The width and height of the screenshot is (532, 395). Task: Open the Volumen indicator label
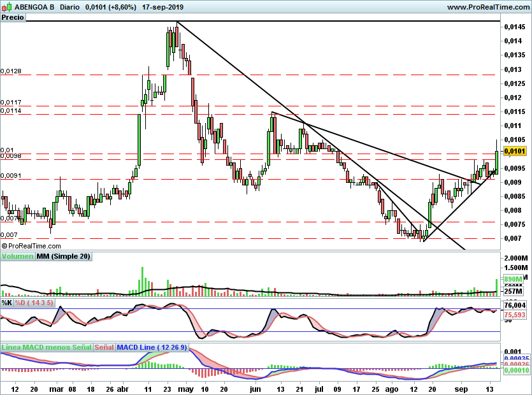pyautogui.click(x=17, y=256)
